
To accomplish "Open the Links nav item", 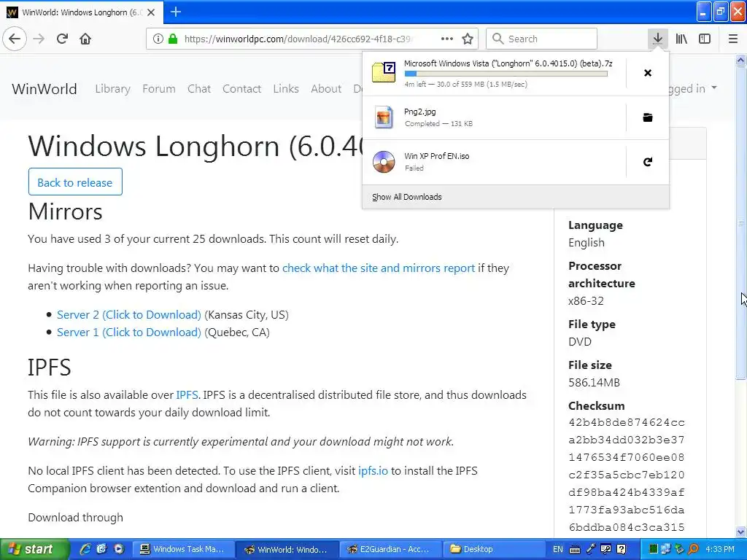I will coord(286,88).
